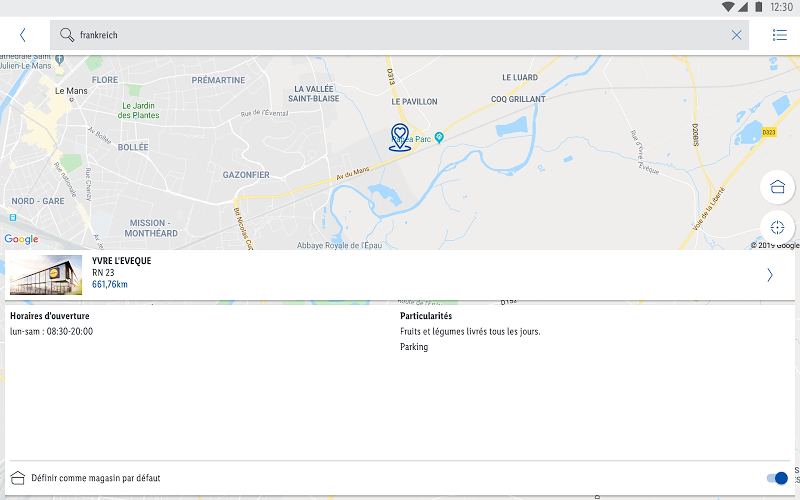
Task: Tap the 12:30 clock in the status bar
Action: coord(781,7)
